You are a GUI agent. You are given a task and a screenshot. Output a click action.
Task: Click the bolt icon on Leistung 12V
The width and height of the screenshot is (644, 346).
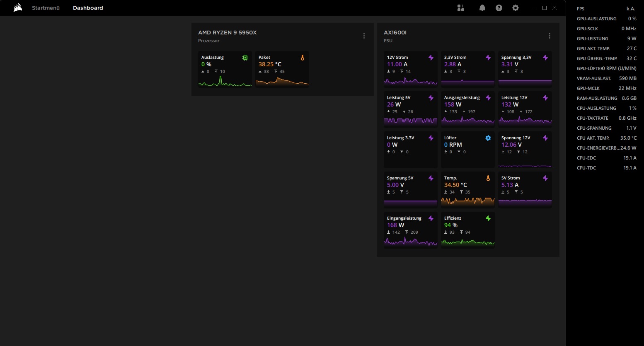pyautogui.click(x=545, y=98)
